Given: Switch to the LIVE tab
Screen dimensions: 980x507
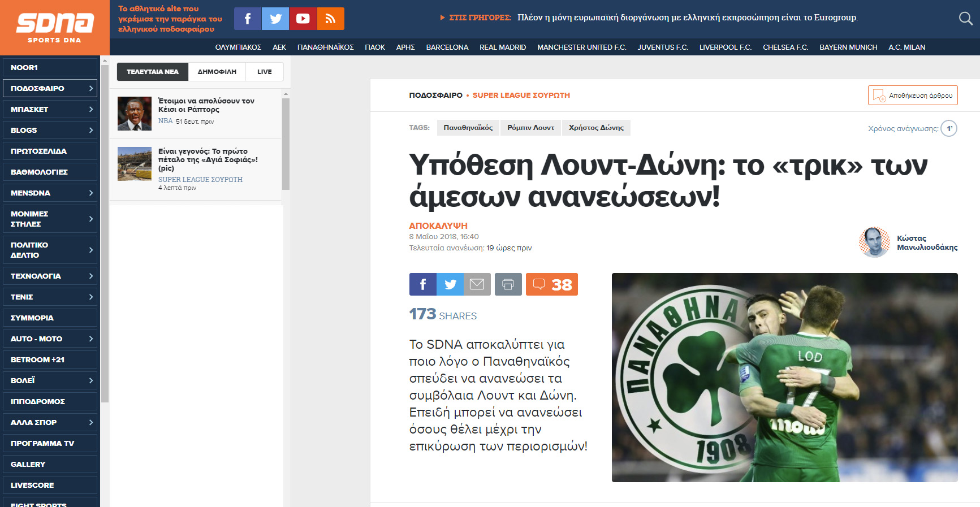Looking at the screenshot, I should pos(265,72).
